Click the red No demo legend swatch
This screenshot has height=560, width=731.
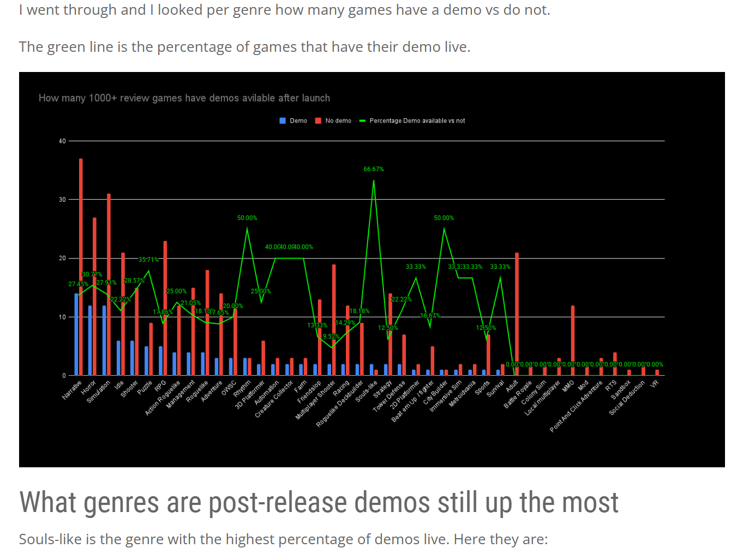point(318,121)
